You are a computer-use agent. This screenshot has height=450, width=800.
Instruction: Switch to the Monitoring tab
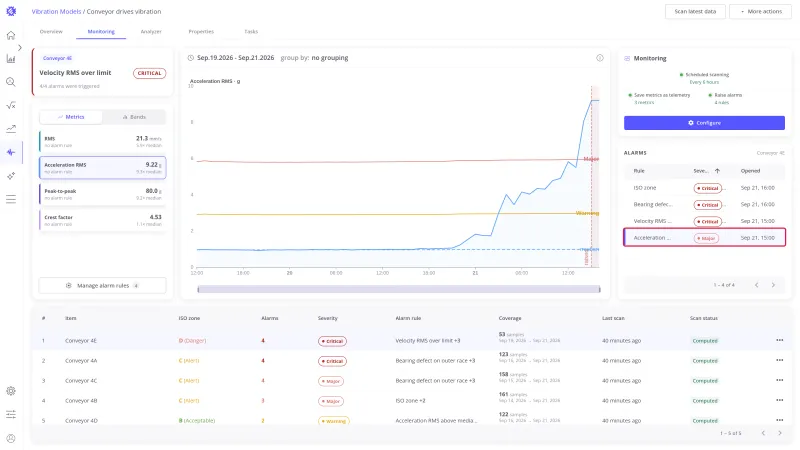click(x=101, y=32)
